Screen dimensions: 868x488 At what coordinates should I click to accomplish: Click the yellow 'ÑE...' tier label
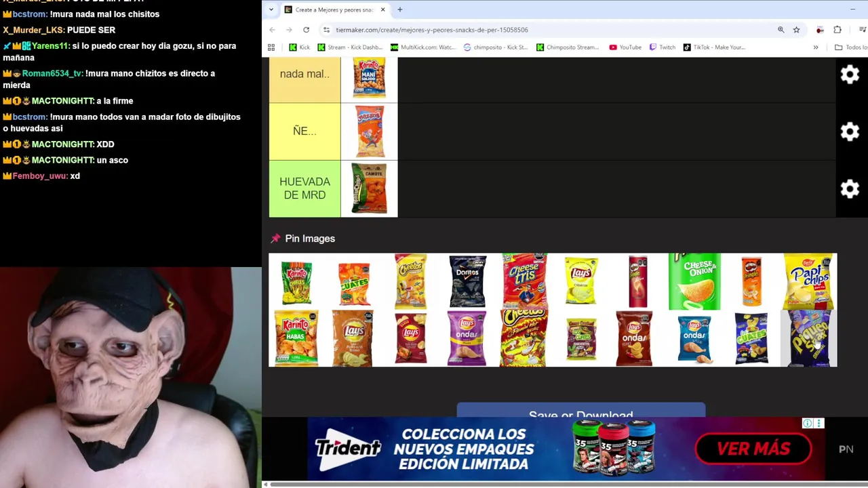(304, 131)
